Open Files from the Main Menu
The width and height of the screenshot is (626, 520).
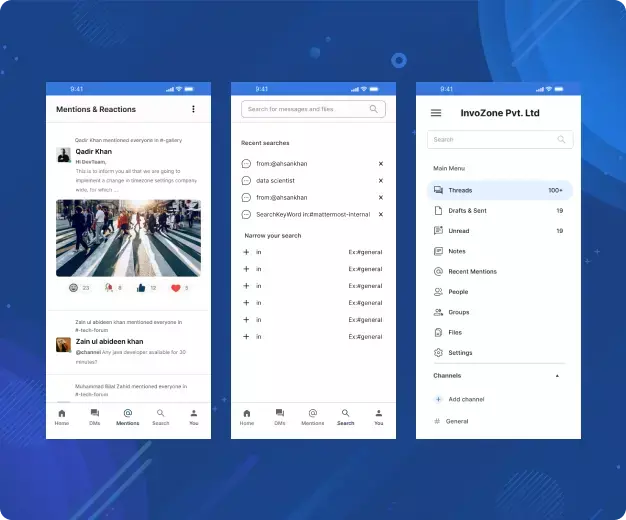455,332
